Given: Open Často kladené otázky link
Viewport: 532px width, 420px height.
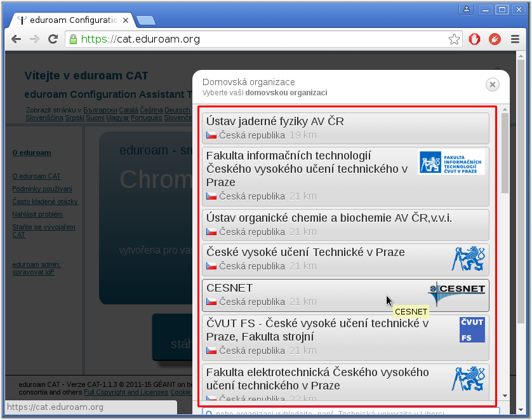Looking at the screenshot, I should click(45, 201).
